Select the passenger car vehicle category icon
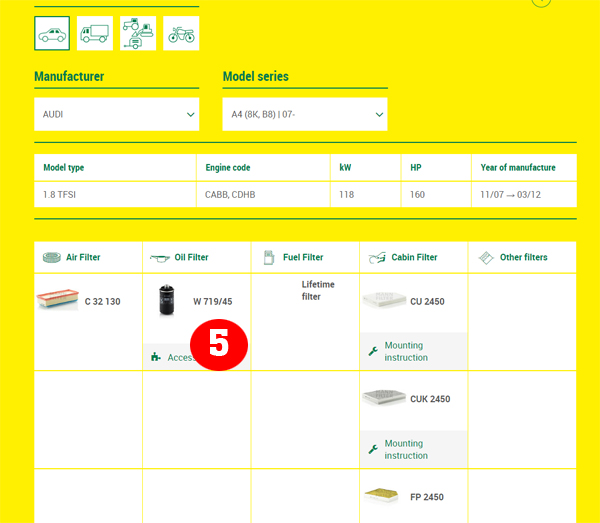 coord(52,33)
